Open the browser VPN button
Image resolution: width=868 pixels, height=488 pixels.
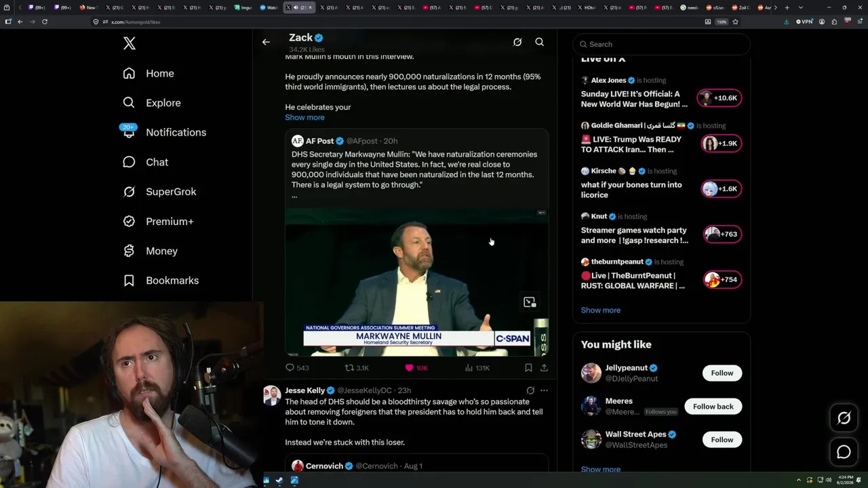tap(804, 22)
